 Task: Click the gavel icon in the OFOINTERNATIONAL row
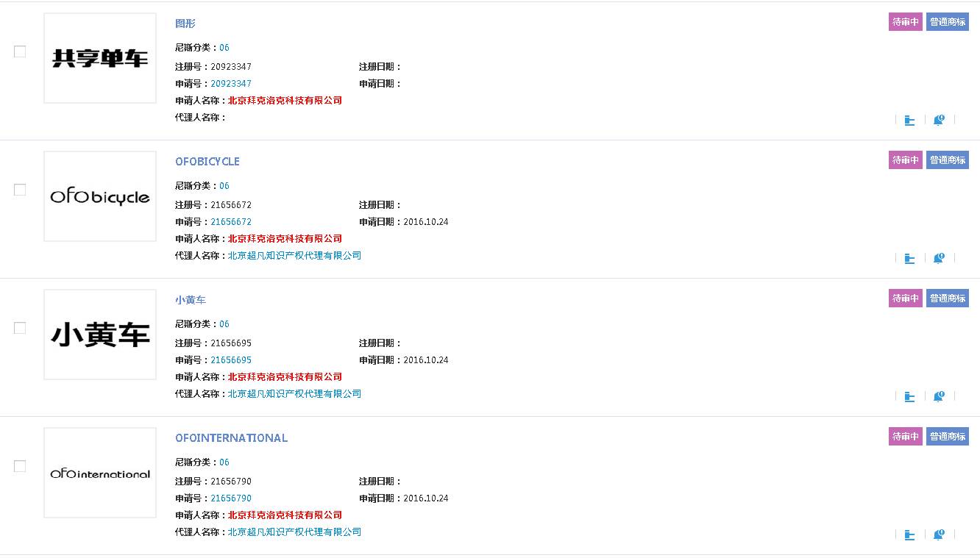tap(909, 534)
